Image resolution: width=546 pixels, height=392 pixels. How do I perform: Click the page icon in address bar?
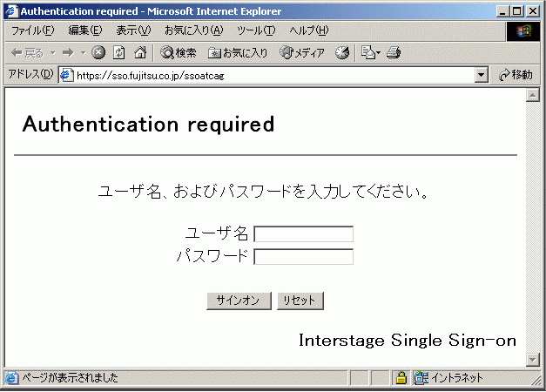pyautogui.click(x=66, y=75)
